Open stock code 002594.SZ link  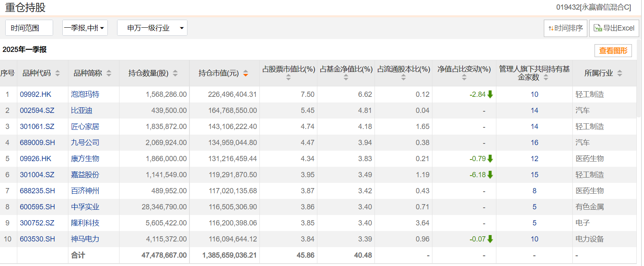point(37,110)
